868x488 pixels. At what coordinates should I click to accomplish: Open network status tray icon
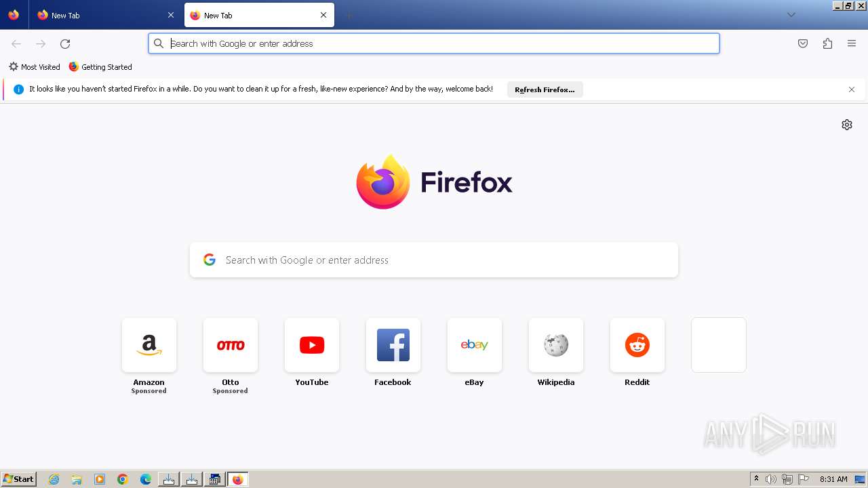click(x=787, y=479)
